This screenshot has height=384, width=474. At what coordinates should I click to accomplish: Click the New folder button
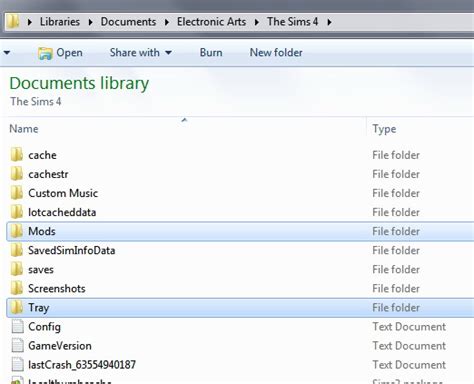(276, 52)
